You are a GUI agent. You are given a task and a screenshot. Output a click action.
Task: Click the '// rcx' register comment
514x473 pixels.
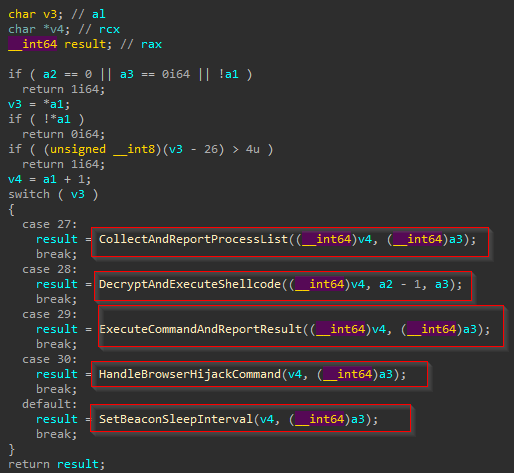99,29
